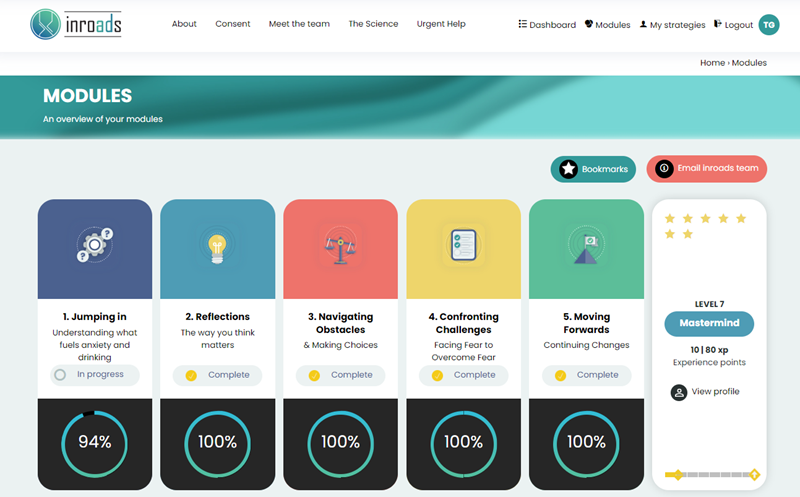Click the 100% ring under Navigating Obstacles
This screenshot has width=800, height=497.
(340, 443)
